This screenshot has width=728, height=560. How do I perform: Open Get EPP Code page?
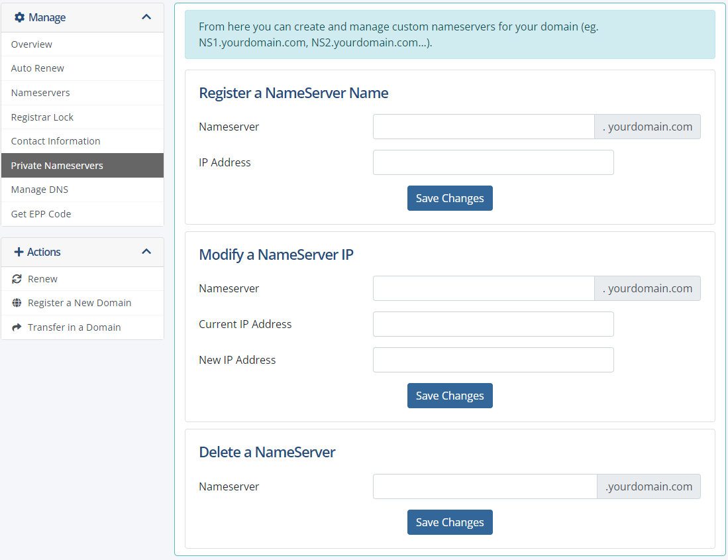point(83,214)
